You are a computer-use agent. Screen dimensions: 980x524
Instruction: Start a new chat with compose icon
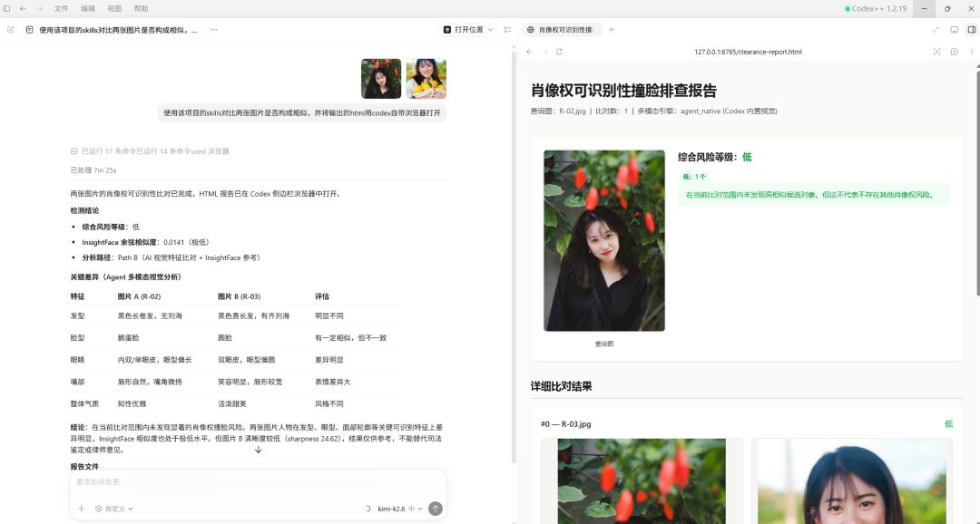coord(11,29)
